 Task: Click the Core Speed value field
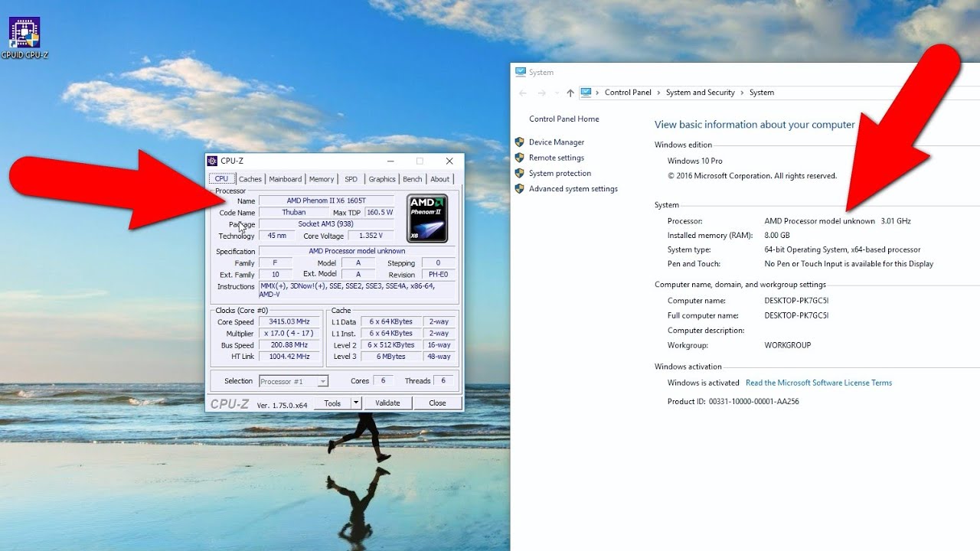289,321
